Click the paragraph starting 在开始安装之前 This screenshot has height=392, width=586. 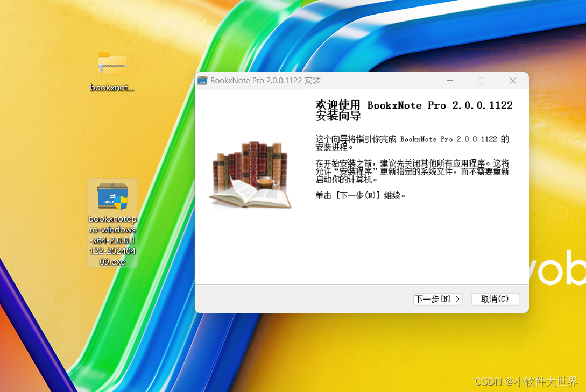coord(412,172)
